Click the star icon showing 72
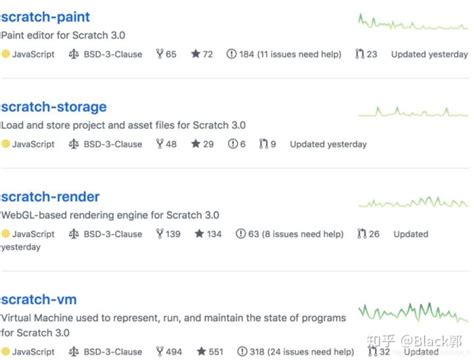 click(x=196, y=54)
